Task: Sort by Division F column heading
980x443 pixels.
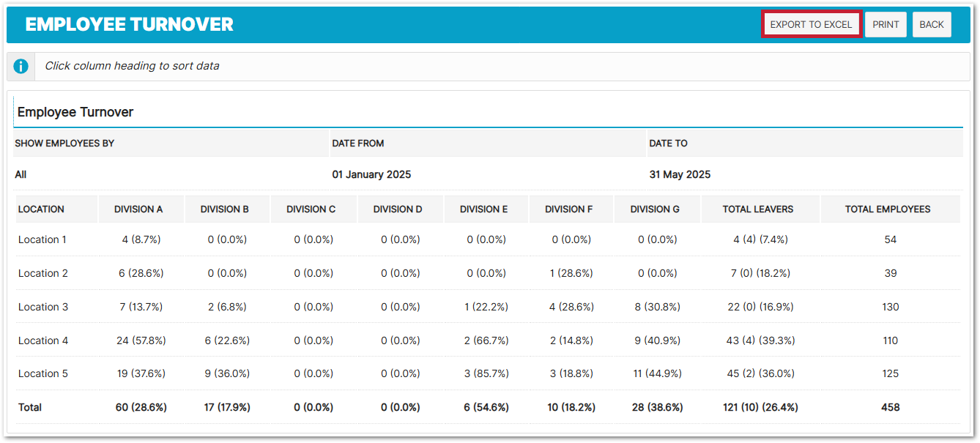Action: (x=569, y=209)
